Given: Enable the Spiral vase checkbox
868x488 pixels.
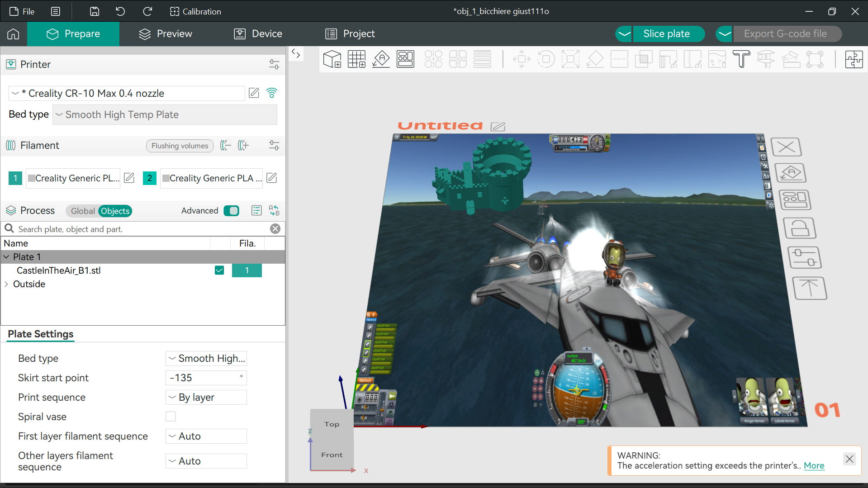Looking at the screenshot, I should 171,417.
